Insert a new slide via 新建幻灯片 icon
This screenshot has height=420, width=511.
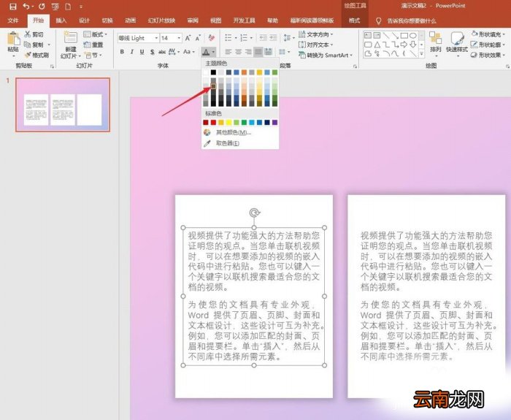70,38
